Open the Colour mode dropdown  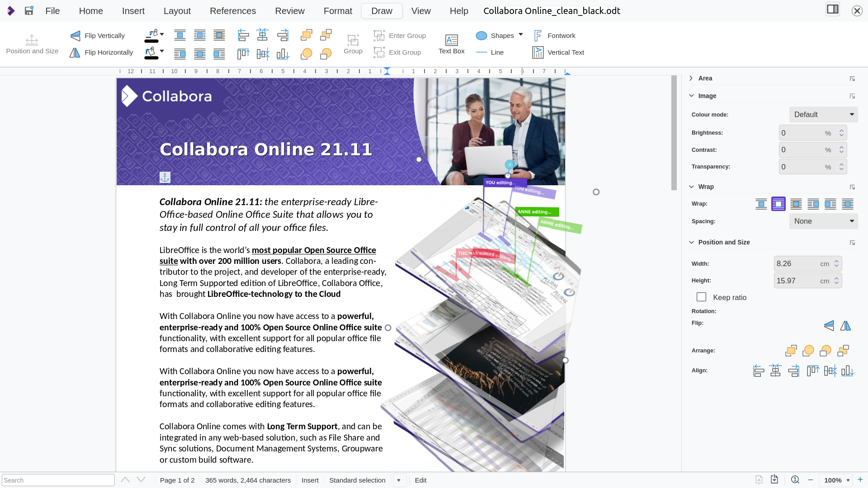click(823, 115)
